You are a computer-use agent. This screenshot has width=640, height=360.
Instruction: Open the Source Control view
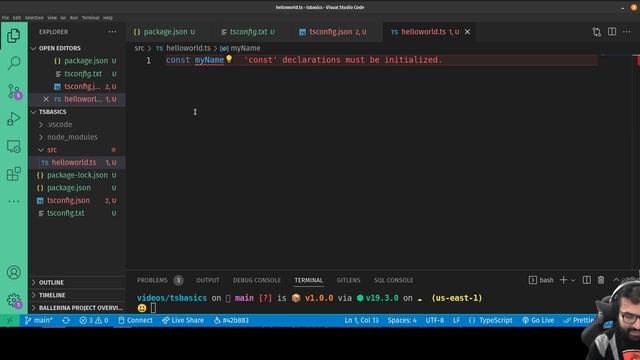pyautogui.click(x=14, y=91)
